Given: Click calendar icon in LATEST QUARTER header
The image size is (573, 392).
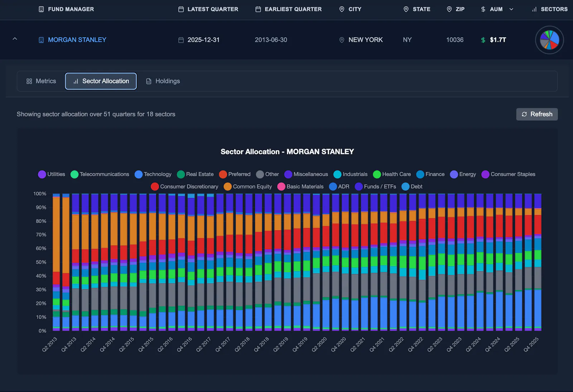Looking at the screenshot, I should point(181,9).
